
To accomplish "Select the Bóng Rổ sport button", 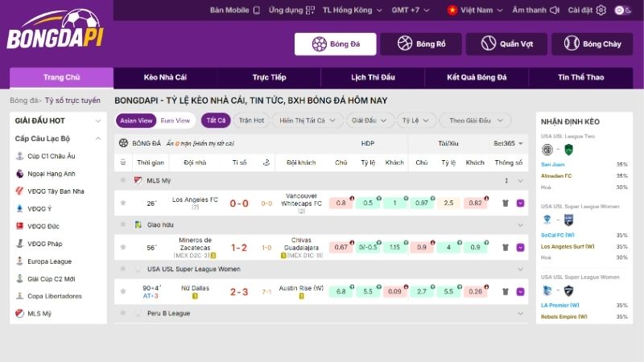I will (x=421, y=44).
